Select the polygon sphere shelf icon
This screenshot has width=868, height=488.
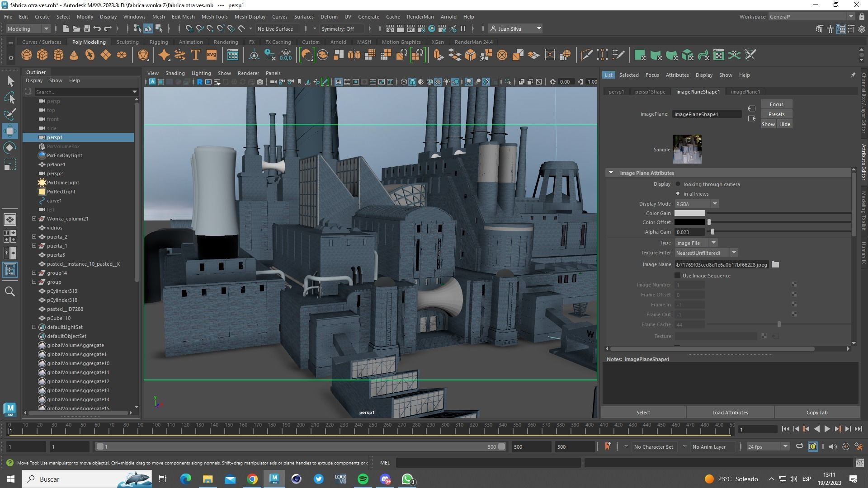pos(27,55)
